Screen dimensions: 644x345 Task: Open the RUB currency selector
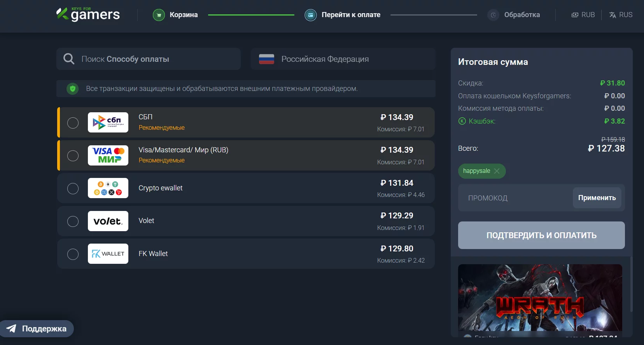click(583, 15)
